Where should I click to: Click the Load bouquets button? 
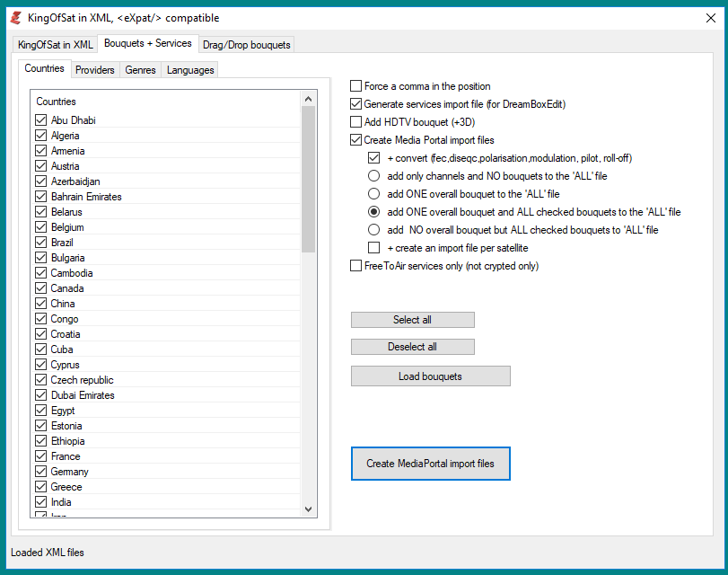(430, 376)
